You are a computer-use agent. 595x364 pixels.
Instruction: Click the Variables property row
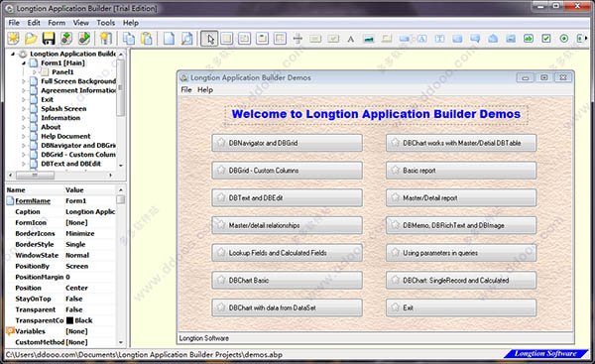click(60, 331)
